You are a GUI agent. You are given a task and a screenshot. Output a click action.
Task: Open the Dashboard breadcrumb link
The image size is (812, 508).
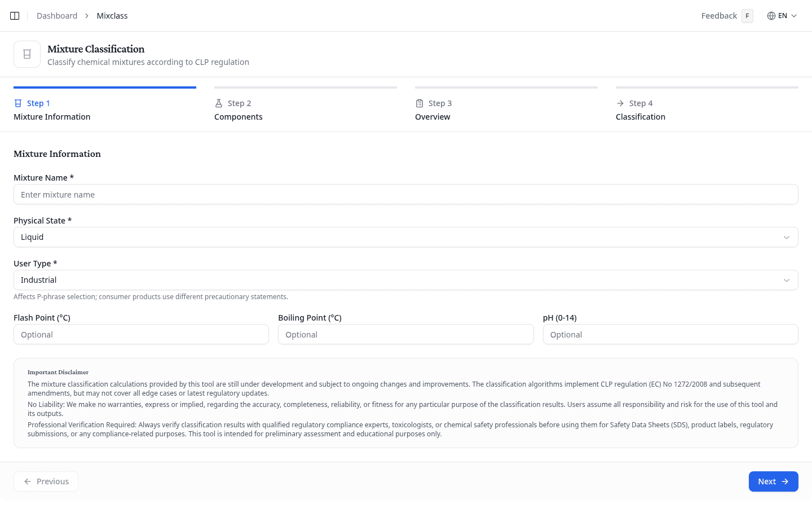click(57, 16)
